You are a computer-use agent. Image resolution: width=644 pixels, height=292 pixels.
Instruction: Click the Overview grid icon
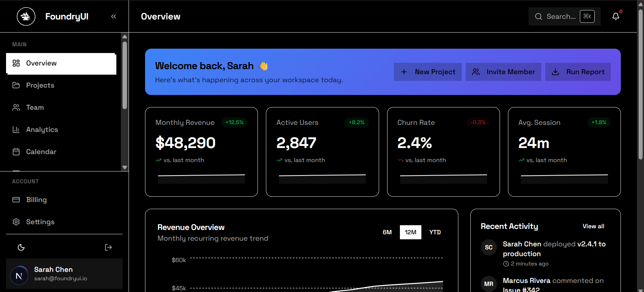coord(16,63)
